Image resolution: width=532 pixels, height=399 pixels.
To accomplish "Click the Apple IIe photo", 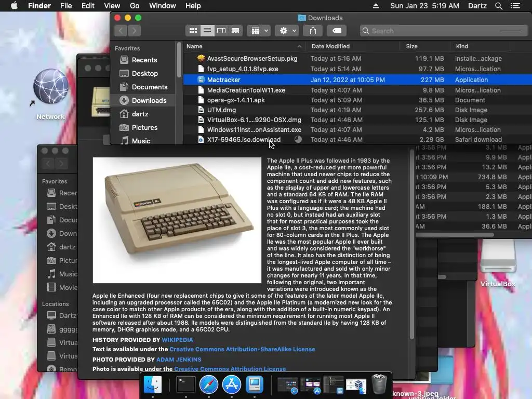I will pyautogui.click(x=177, y=220).
